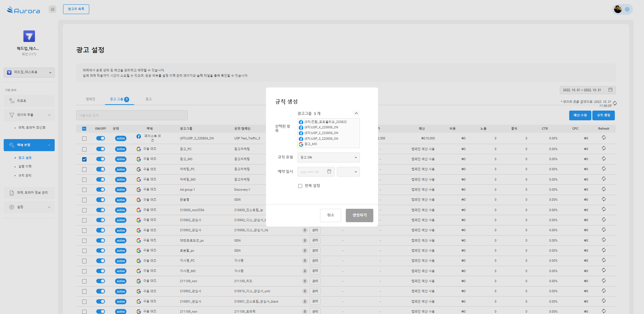Turn off ON/OFF toggle for 마케팅_PC row
The image size is (644, 314).
(101, 169)
